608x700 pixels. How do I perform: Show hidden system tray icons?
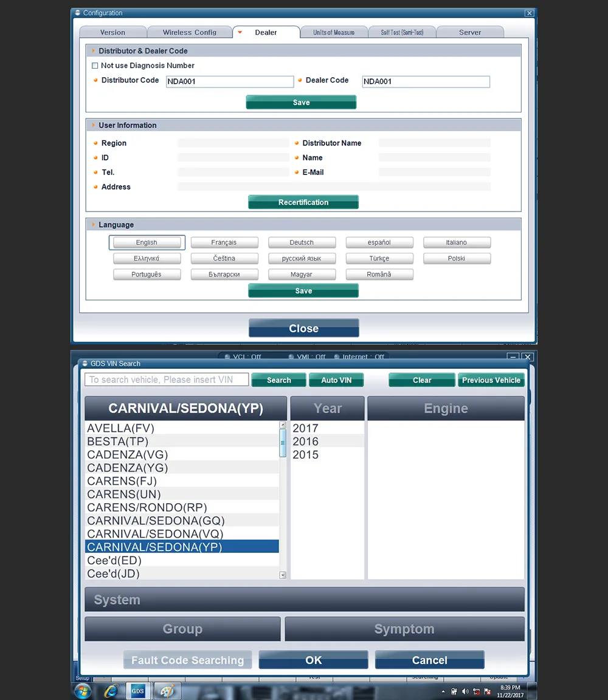point(443,691)
